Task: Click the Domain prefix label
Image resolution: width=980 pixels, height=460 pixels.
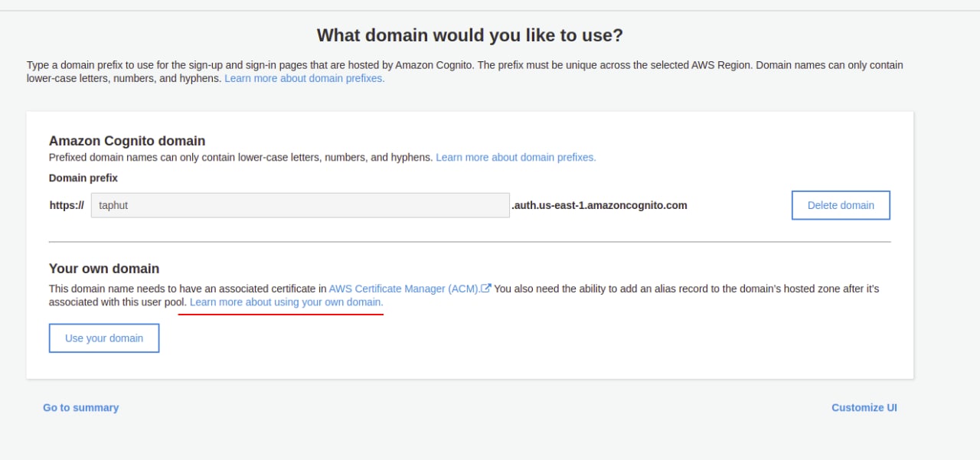Action: pos(83,178)
